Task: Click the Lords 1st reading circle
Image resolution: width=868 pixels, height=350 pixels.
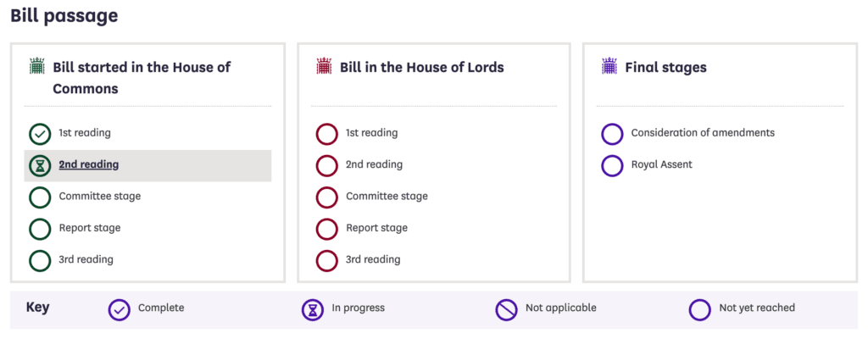Action: (x=326, y=133)
